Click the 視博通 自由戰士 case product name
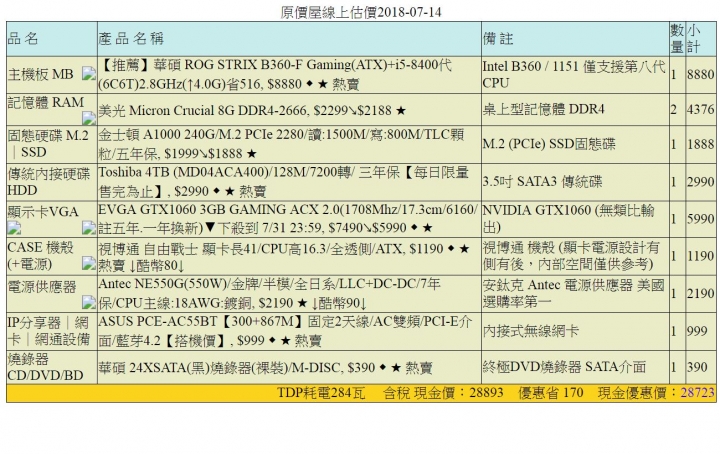Viewport: 720px width, 454px height. click(284, 257)
